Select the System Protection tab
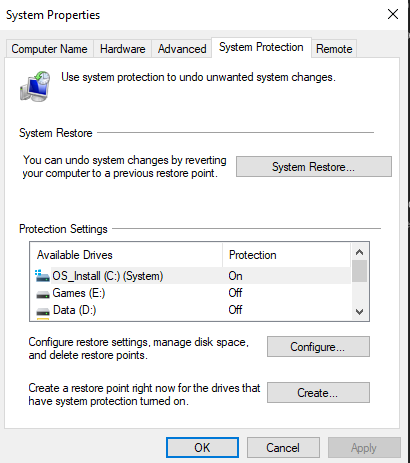This screenshot has height=463, width=410. click(261, 47)
